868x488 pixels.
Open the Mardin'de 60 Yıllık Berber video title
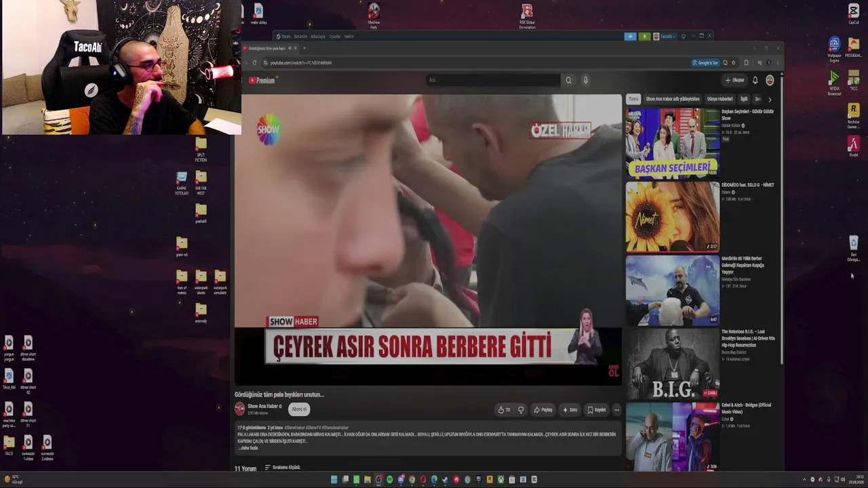click(x=743, y=265)
